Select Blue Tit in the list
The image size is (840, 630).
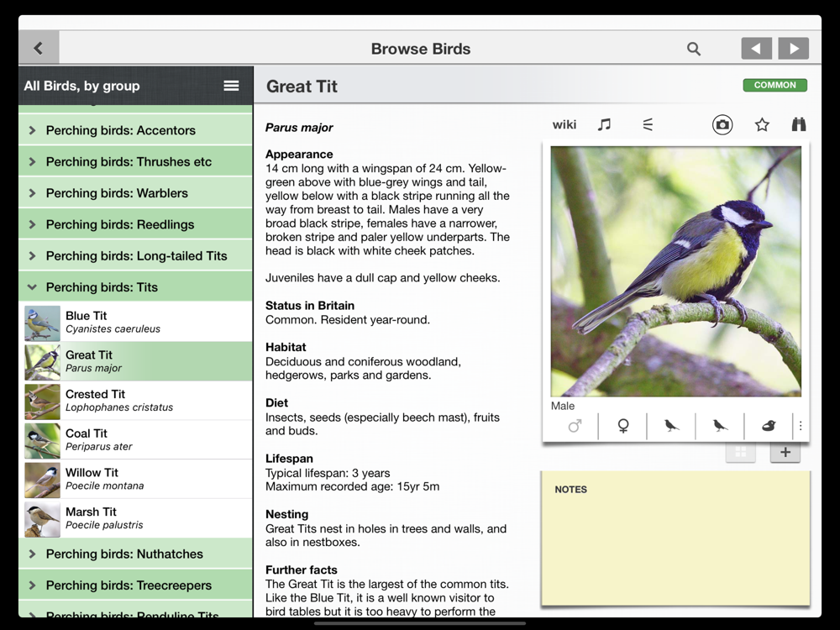coord(135,322)
